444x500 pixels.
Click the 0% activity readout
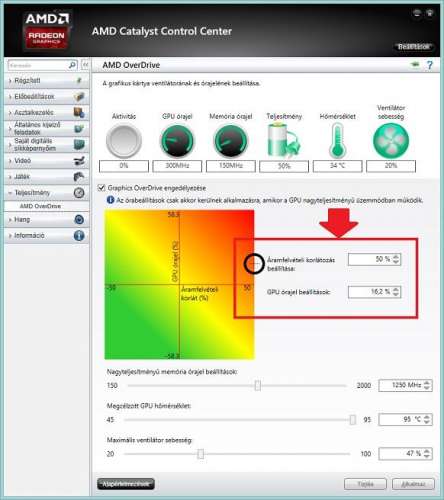124,166
